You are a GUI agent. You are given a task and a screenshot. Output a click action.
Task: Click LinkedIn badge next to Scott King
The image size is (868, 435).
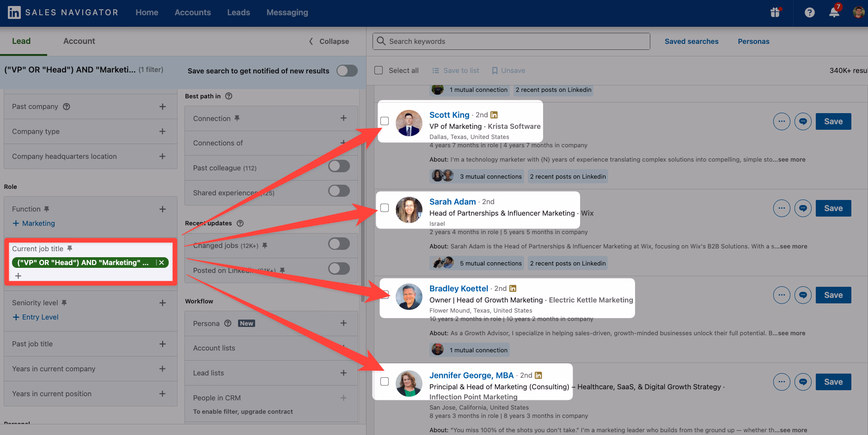point(494,115)
